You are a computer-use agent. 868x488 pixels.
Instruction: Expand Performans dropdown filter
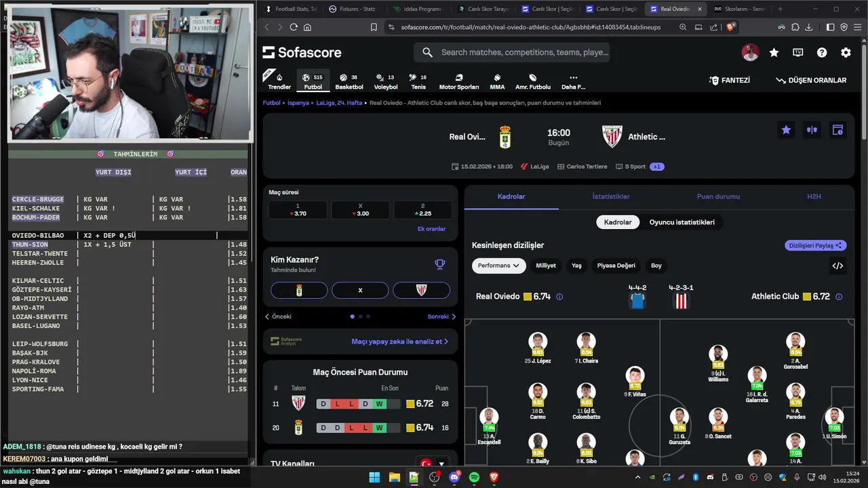(498, 266)
